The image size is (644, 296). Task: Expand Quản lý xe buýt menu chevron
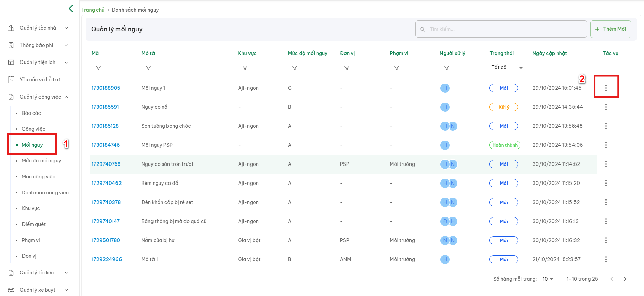[x=66, y=290]
